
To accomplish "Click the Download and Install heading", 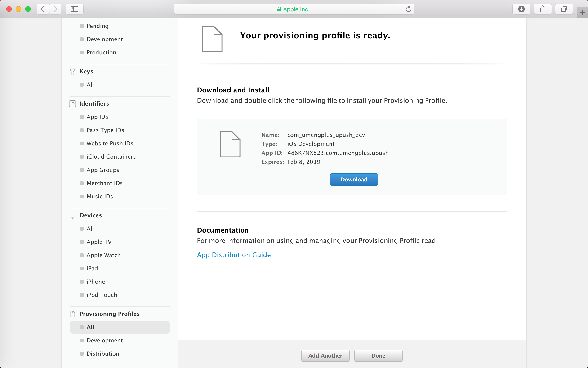I will pyautogui.click(x=233, y=90).
